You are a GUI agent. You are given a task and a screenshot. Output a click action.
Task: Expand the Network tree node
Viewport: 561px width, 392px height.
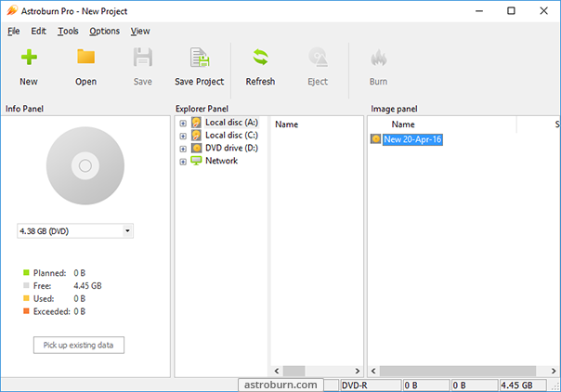183,162
